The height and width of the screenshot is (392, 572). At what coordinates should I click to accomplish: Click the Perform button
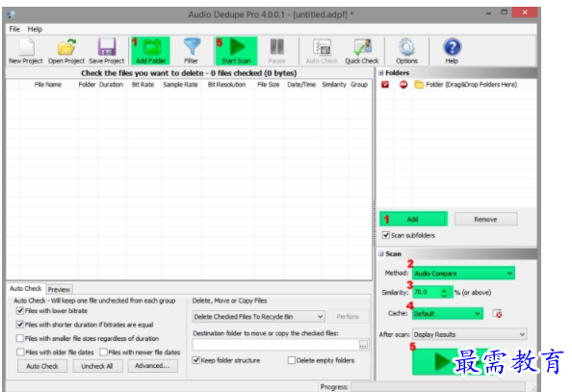click(x=348, y=317)
